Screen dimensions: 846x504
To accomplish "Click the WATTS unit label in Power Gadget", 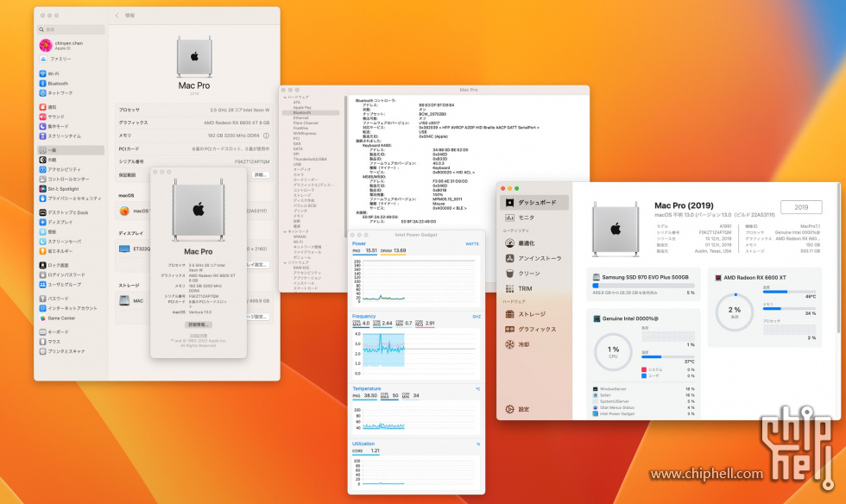I will 472,244.
